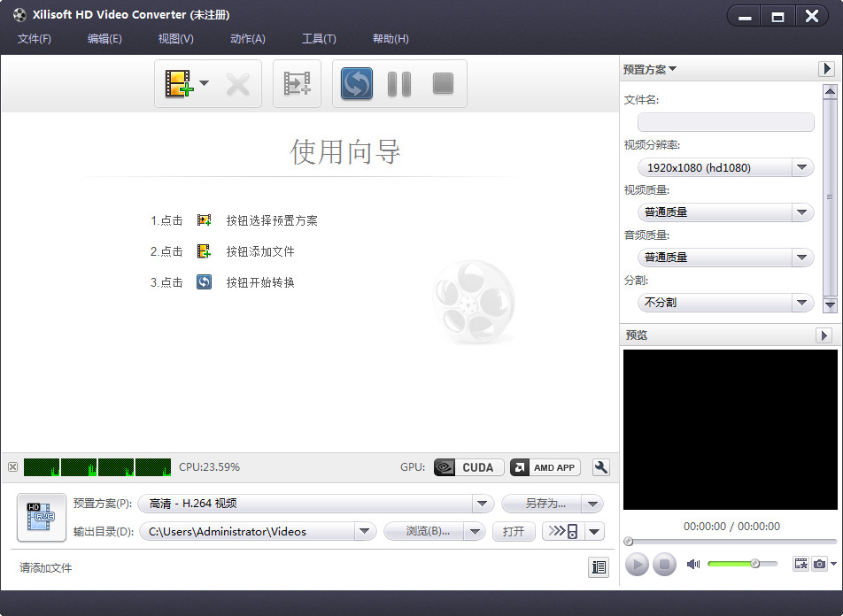
Task: Click the CPU usage graph
Action: click(x=97, y=467)
